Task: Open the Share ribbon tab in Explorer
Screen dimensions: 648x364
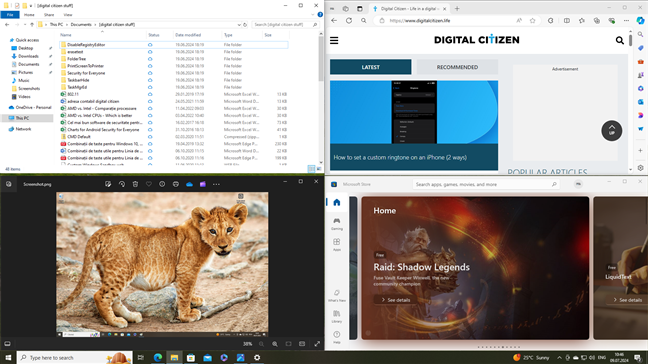Action: pyautogui.click(x=49, y=15)
